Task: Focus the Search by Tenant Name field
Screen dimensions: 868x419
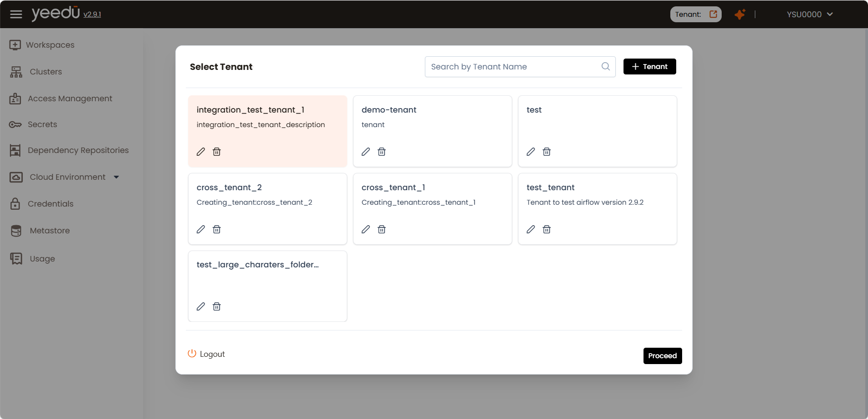Action: (514, 67)
